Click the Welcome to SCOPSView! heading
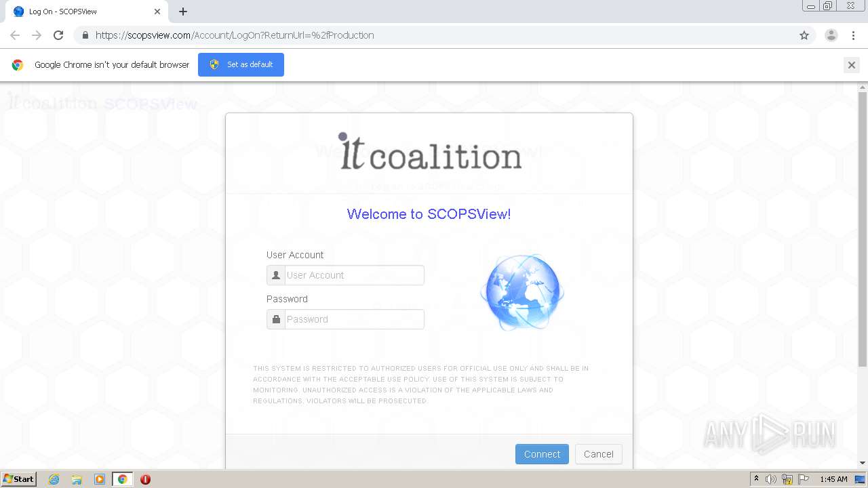Image resolution: width=868 pixels, height=488 pixels. pos(429,214)
